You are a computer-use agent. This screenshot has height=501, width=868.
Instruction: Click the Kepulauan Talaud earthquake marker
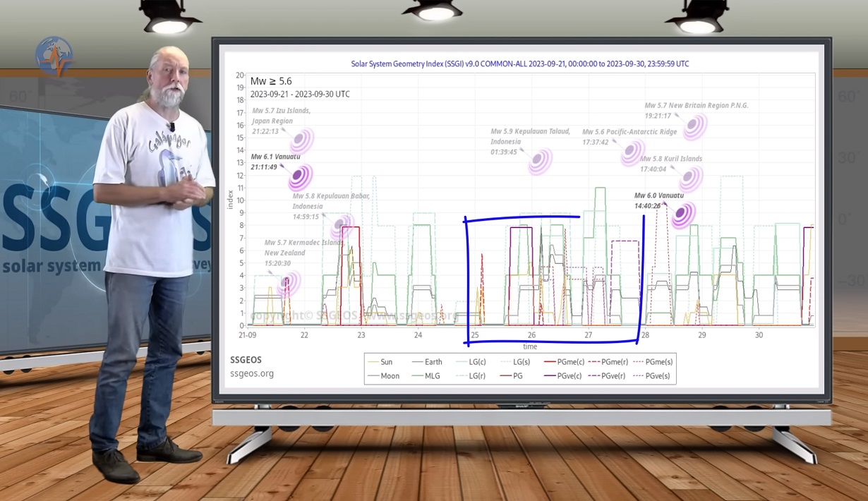(x=541, y=162)
